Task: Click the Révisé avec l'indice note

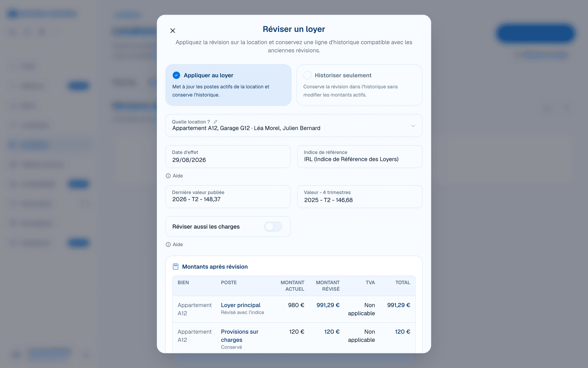Action: coord(243,313)
